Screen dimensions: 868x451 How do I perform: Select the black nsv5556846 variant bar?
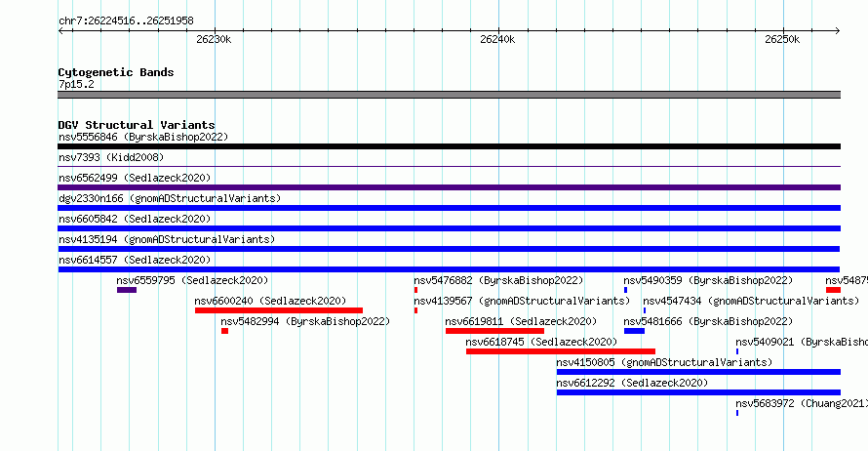point(449,146)
